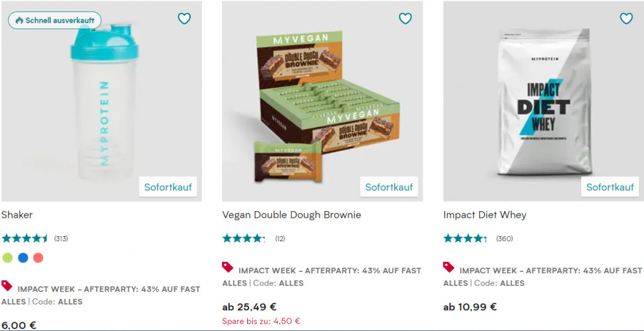
Task: Click the flame 'Schnell ausverkauft' badge
Action: (x=55, y=20)
